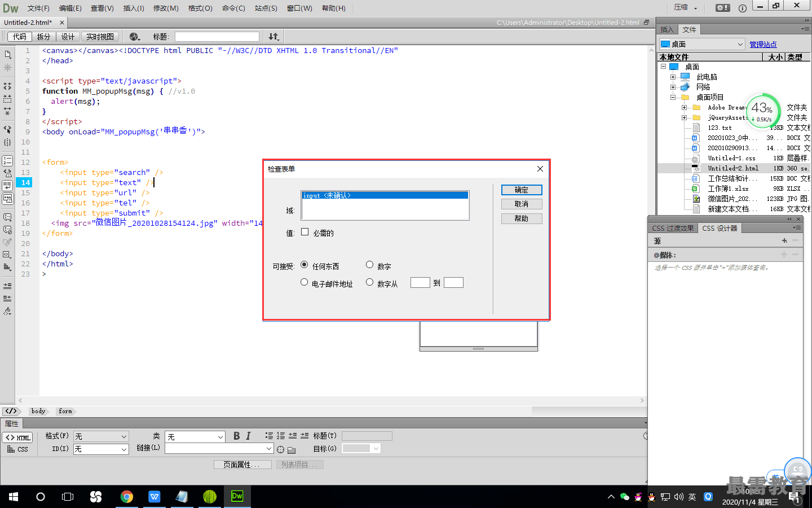The width and height of the screenshot is (812, 508).
Task: Click the 页面属性 button
Action: click(242, 465)
